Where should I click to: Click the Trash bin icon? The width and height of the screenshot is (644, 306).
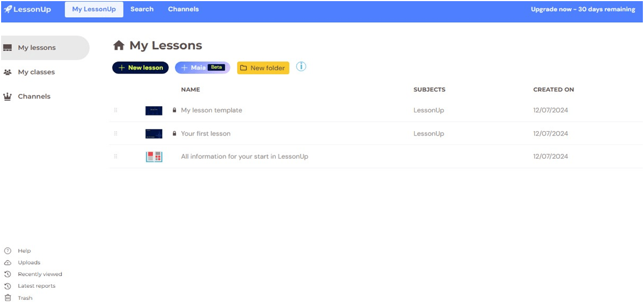pyautogui.click(x=7, y=298)
